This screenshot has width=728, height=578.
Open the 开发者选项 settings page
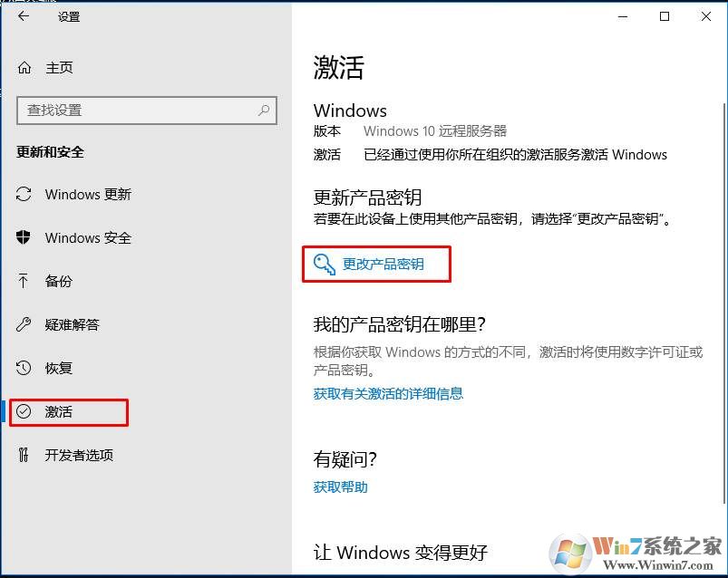pyautogui.click(x=79, y=455)
